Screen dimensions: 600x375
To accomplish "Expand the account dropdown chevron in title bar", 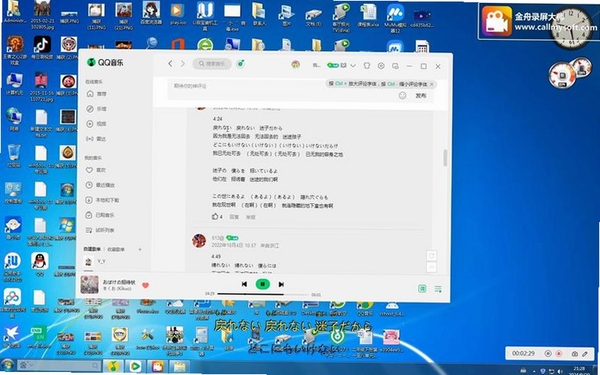I will coord(353,65).
